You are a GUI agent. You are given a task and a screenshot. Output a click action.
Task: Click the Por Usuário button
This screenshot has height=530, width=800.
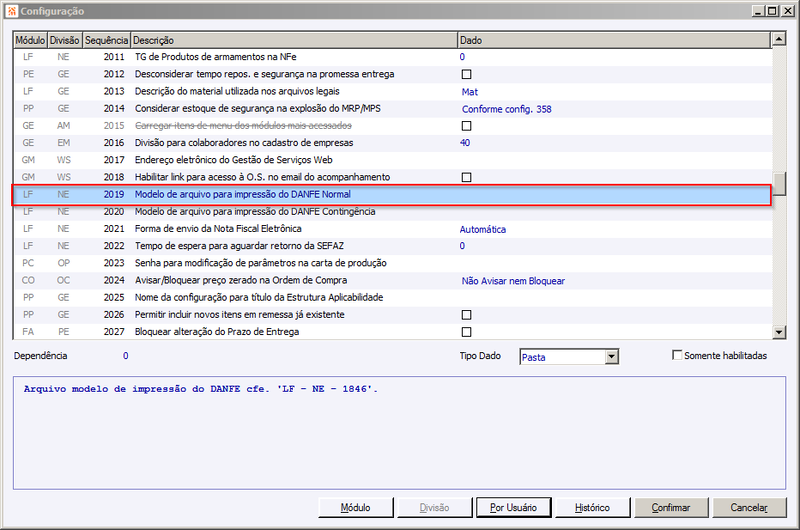(513, 508)
